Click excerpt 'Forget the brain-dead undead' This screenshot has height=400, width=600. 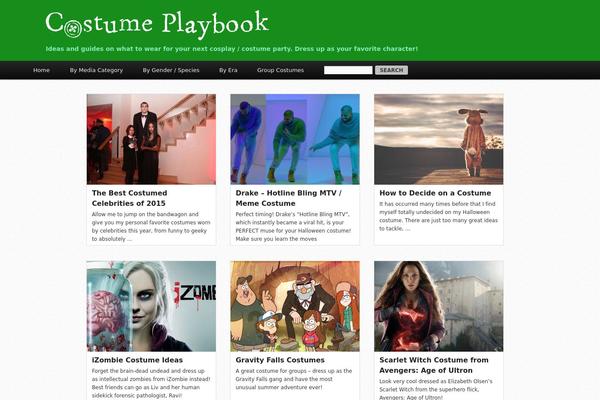(151, 383)
